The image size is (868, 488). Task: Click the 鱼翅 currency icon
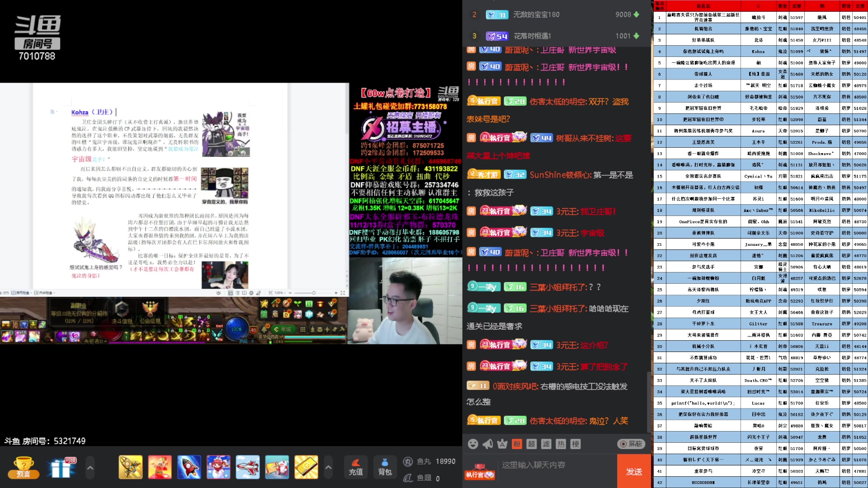[x=408, y=478]
